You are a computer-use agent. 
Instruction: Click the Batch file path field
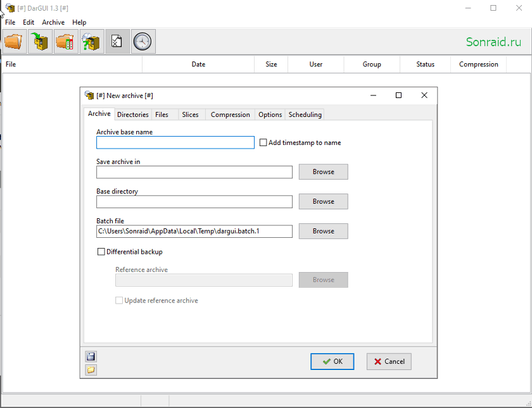(194, 232)
